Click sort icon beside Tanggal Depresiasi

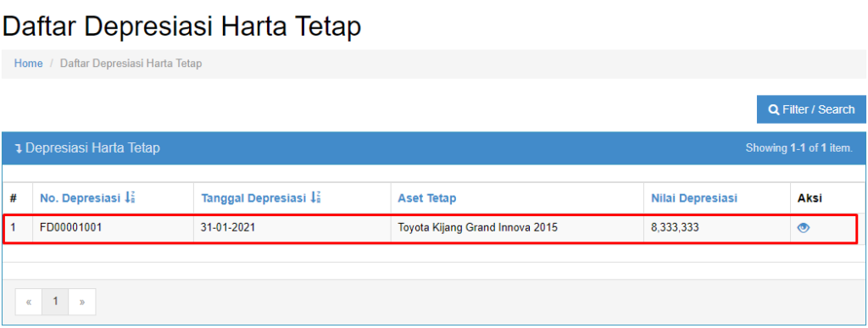[x=315, y=197]
